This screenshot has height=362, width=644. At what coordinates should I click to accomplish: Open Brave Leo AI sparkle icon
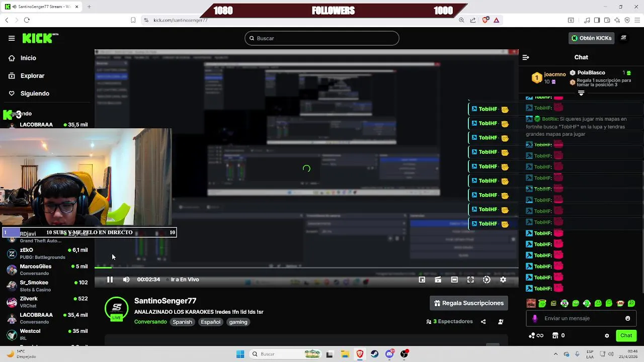click(x=617, y=20)
